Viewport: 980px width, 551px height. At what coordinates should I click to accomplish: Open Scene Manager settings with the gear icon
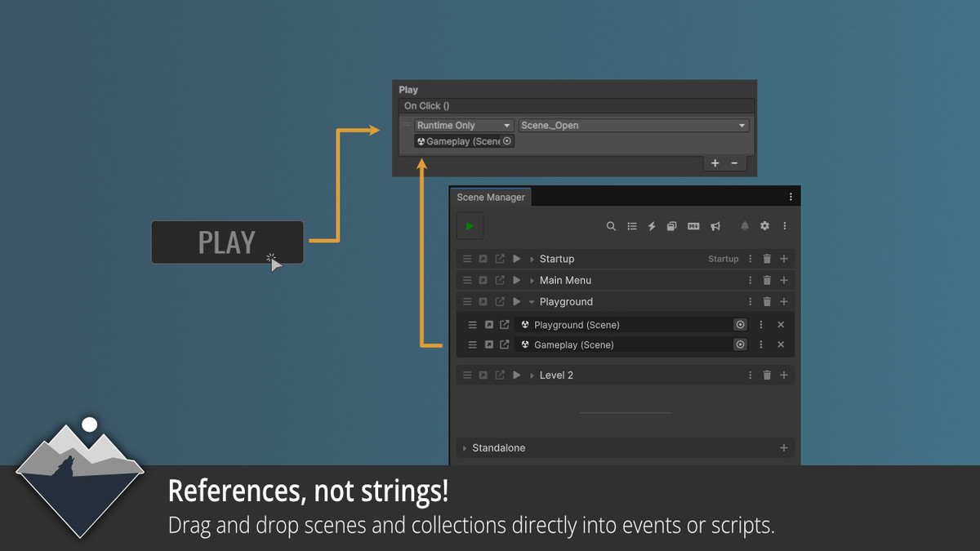(x=764, y=226)
